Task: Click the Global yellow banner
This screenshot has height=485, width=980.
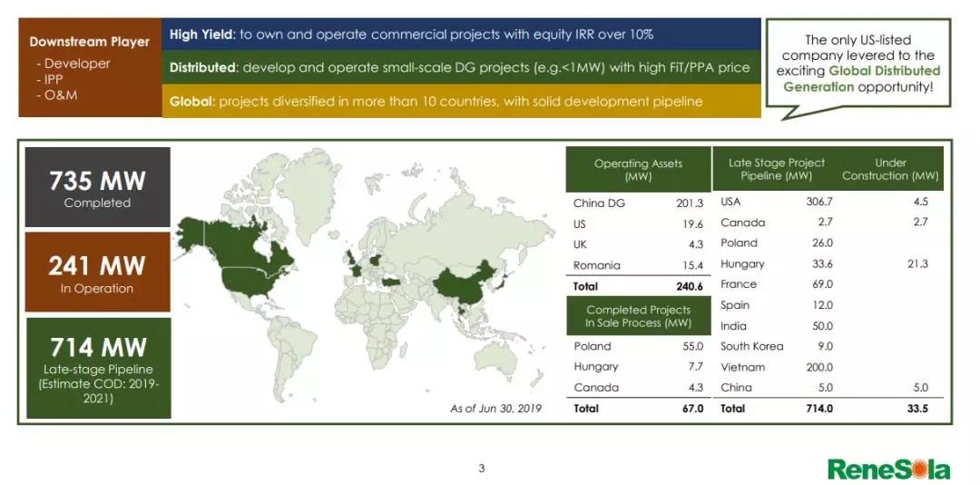Action: pos(461,101)
